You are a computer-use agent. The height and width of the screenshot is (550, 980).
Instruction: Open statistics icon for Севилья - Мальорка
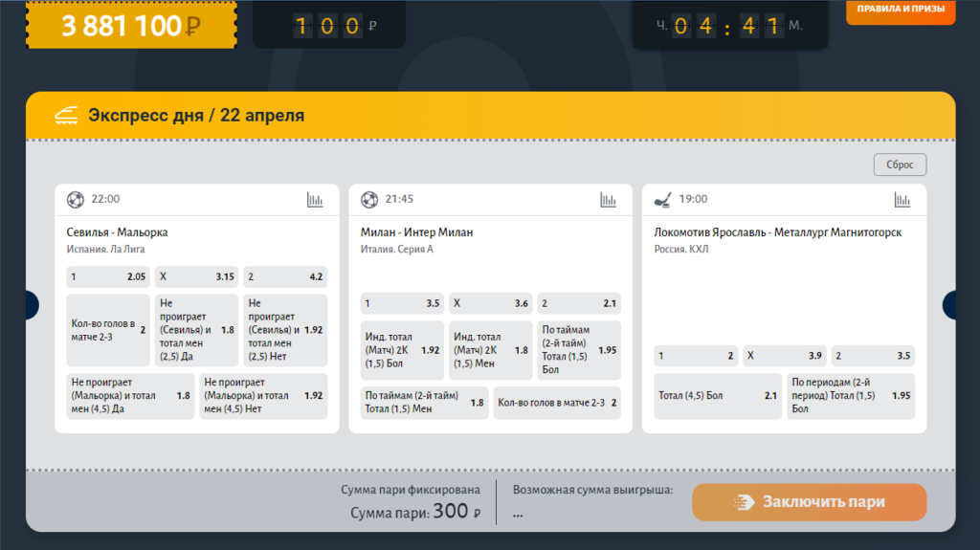click(314, 200)
